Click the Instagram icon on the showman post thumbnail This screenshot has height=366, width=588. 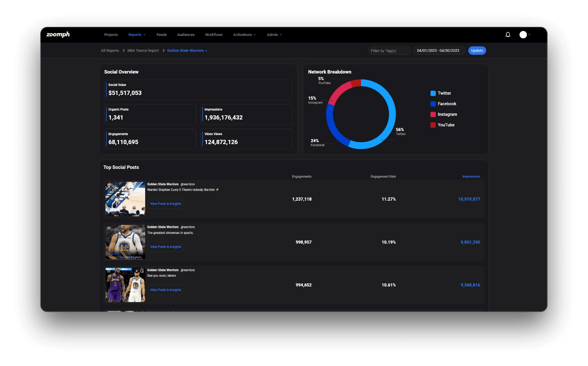pyautogui.click(x=109, y=227)
